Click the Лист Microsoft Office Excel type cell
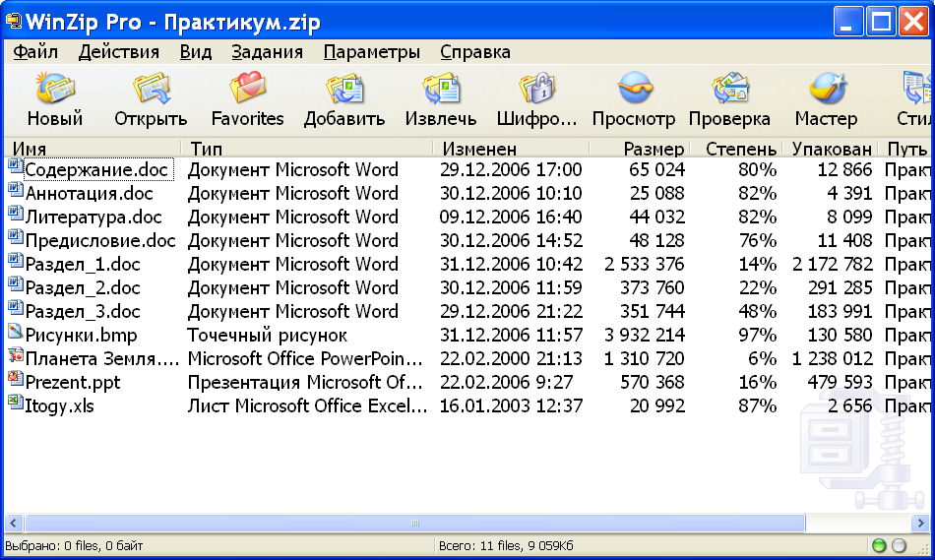935x560 pixels. pos(307,406)
